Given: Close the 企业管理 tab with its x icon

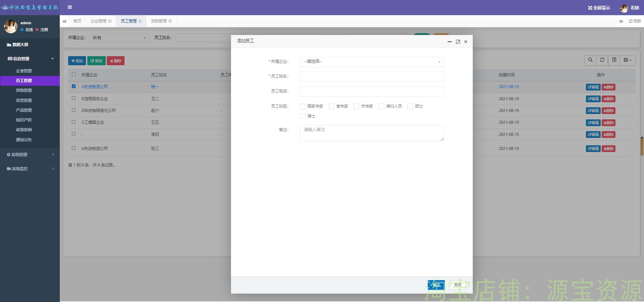Looking at the screenshot, I should [110, 21].
